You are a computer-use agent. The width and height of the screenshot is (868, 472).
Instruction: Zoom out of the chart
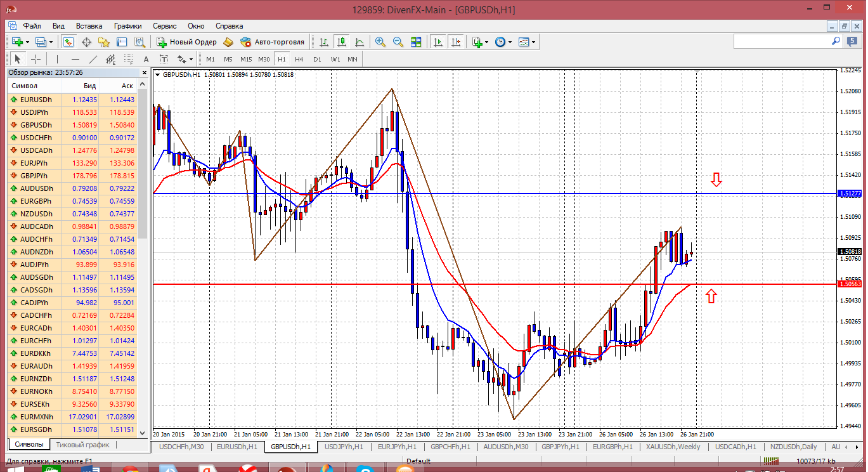coord(398,42)
